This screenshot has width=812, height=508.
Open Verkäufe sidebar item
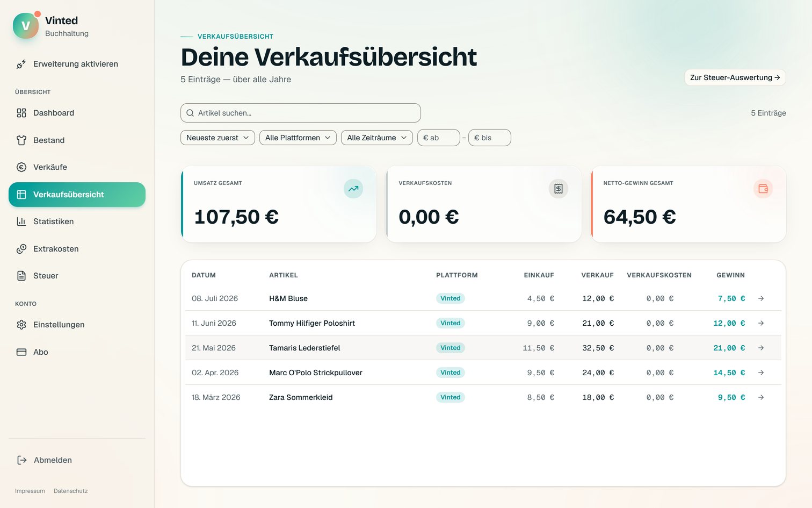pos(77,167)
